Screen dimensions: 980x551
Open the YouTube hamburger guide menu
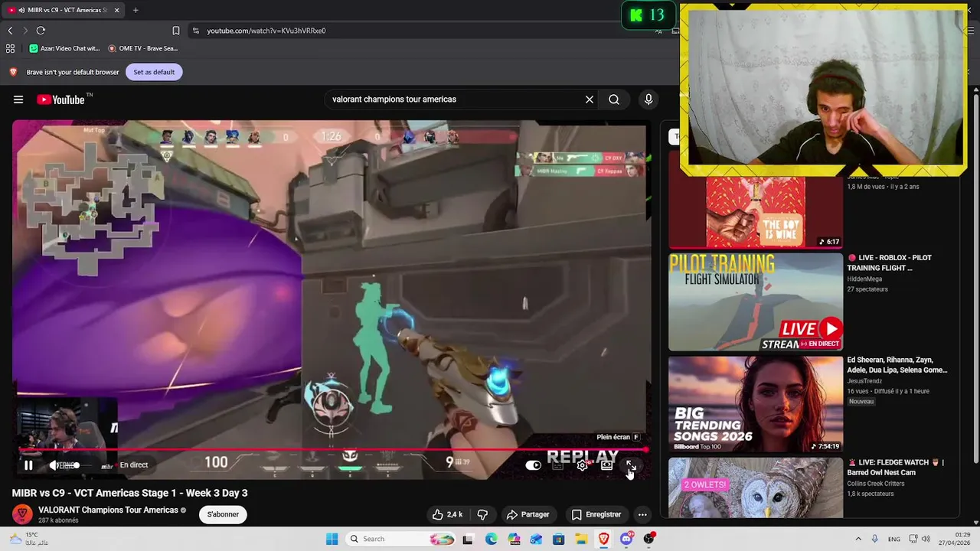[x=18, y=99]
